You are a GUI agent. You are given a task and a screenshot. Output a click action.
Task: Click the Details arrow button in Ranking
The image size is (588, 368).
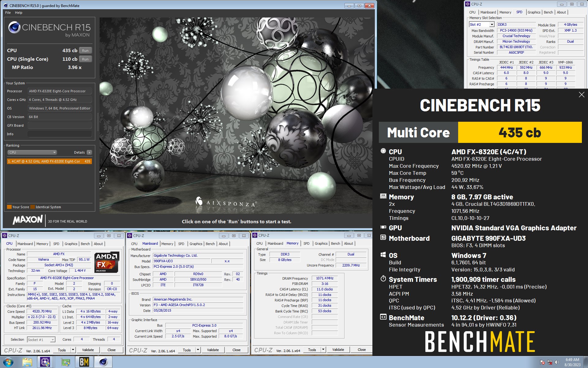click(x=89, y=152)
